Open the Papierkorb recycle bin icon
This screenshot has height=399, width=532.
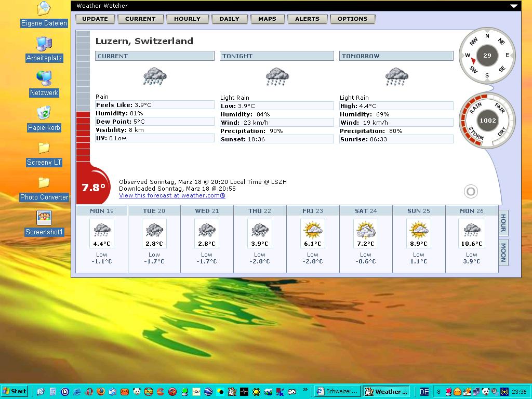coord(44,113)
